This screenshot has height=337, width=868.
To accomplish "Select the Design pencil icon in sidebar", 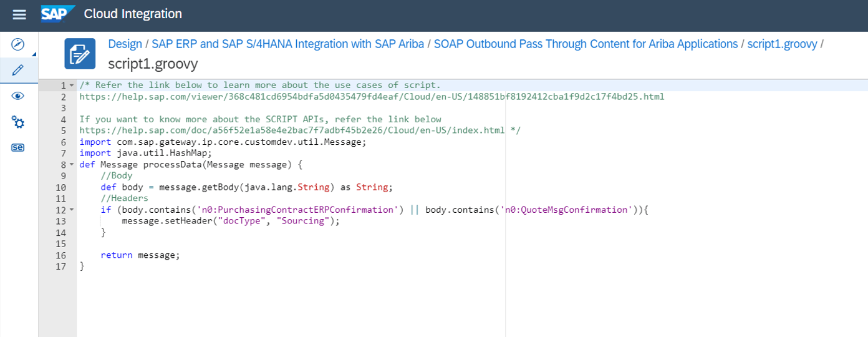I will tap(18, 70).
